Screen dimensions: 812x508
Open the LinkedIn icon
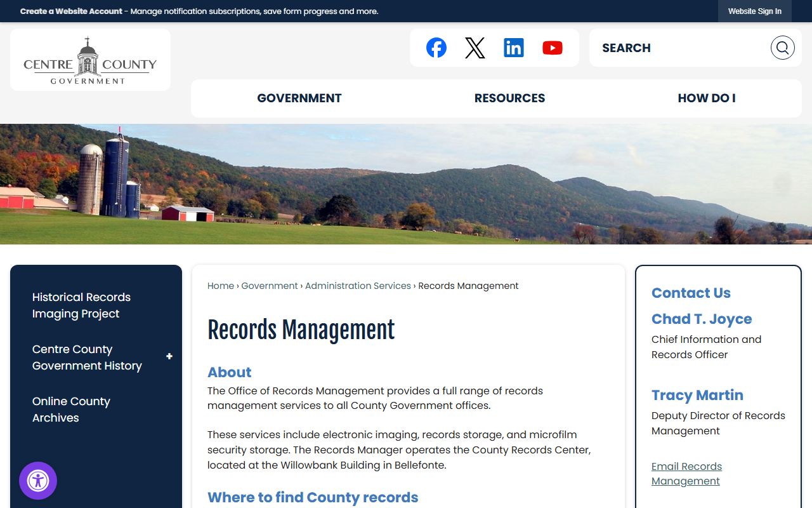[x=514, y=48]
